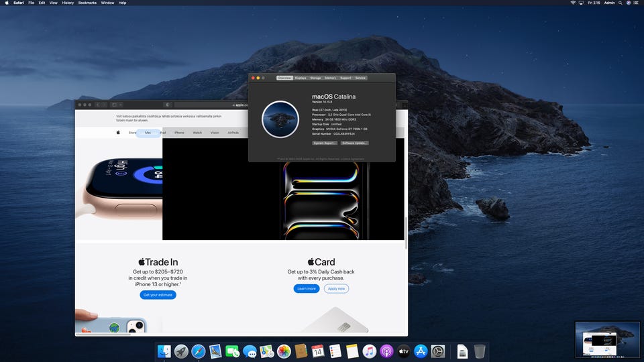
Task: Click Fri clock in menu bar
Action: click(x=594, y=3)
